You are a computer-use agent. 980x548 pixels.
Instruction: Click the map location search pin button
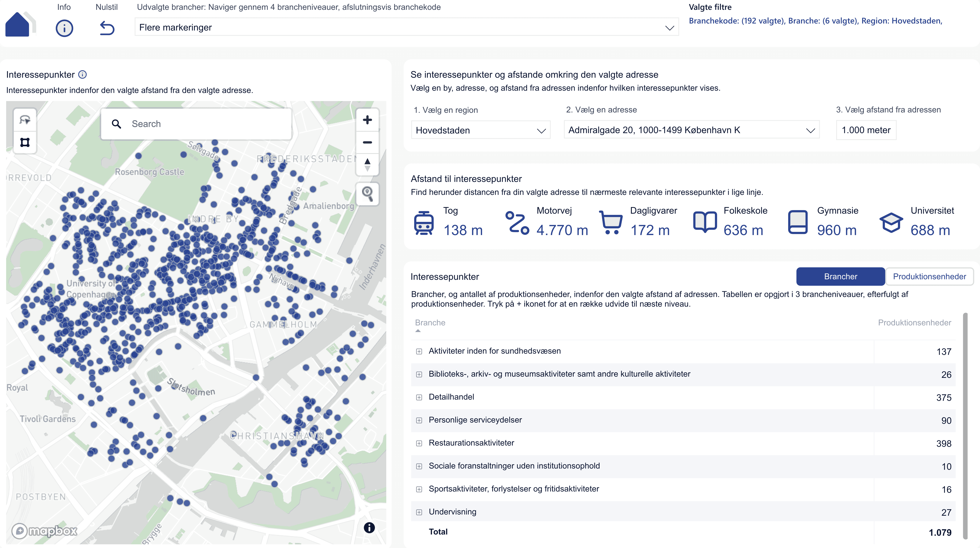point(367,193)
